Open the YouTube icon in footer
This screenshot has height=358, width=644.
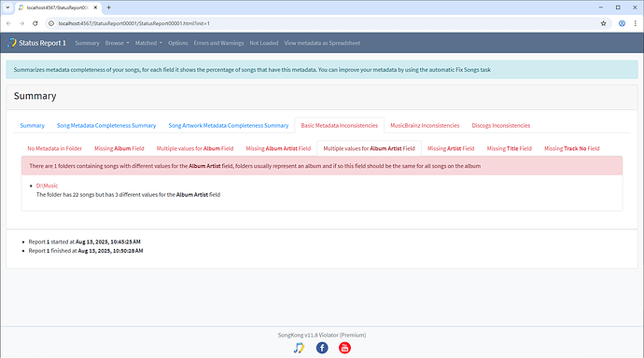click(344, 348)
